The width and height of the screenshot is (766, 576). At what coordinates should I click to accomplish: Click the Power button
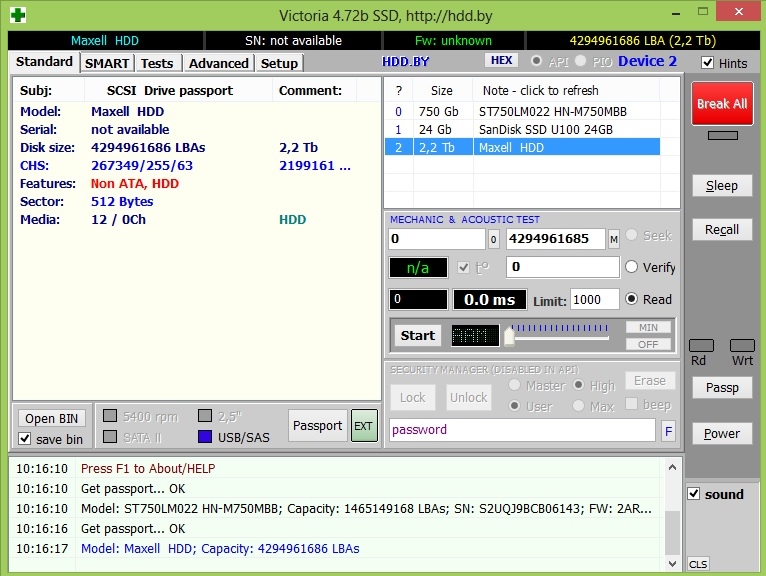pos(722,433)
